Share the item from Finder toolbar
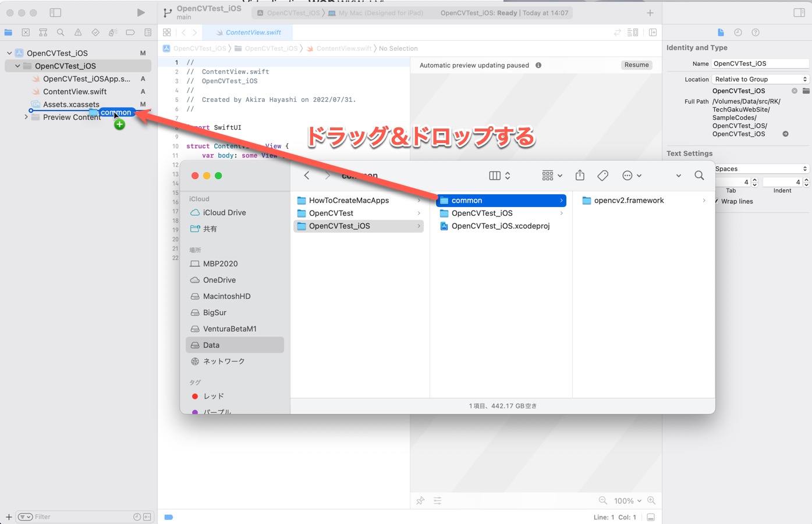Viewport: 812px width, 524px height. click(x=580, y=175)
